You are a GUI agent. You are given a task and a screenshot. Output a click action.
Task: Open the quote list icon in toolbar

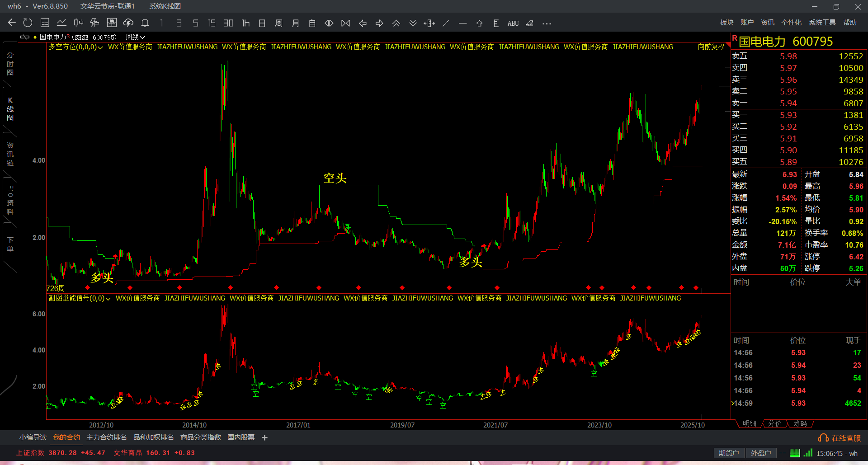pos(45,23)
